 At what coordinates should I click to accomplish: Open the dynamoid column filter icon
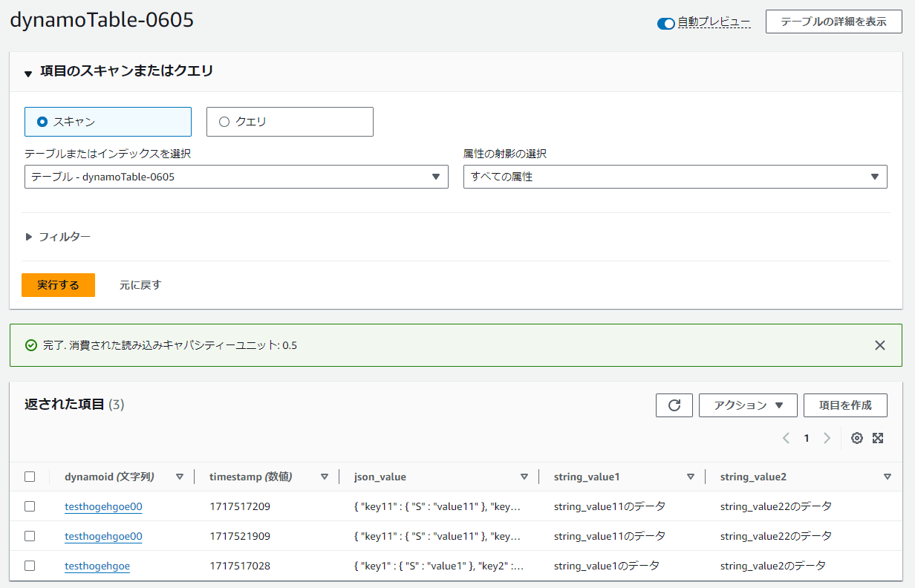179,476
